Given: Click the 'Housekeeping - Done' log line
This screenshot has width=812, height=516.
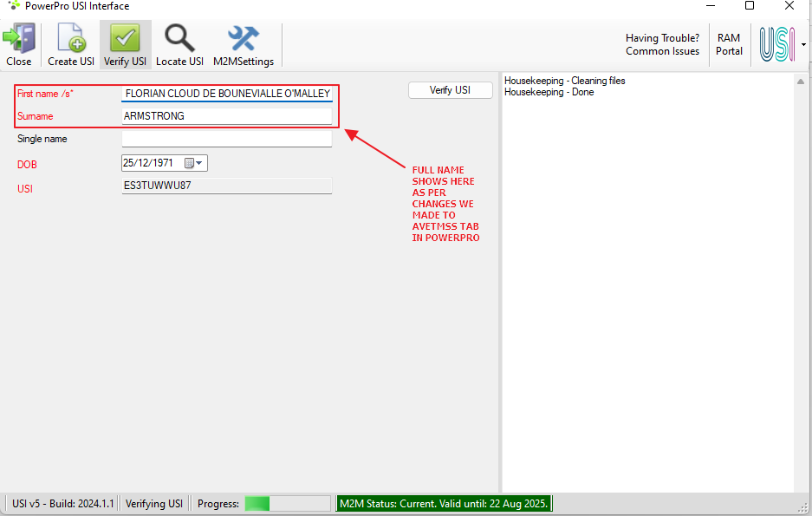Looking at the screenshot, I should click(549, 92).
